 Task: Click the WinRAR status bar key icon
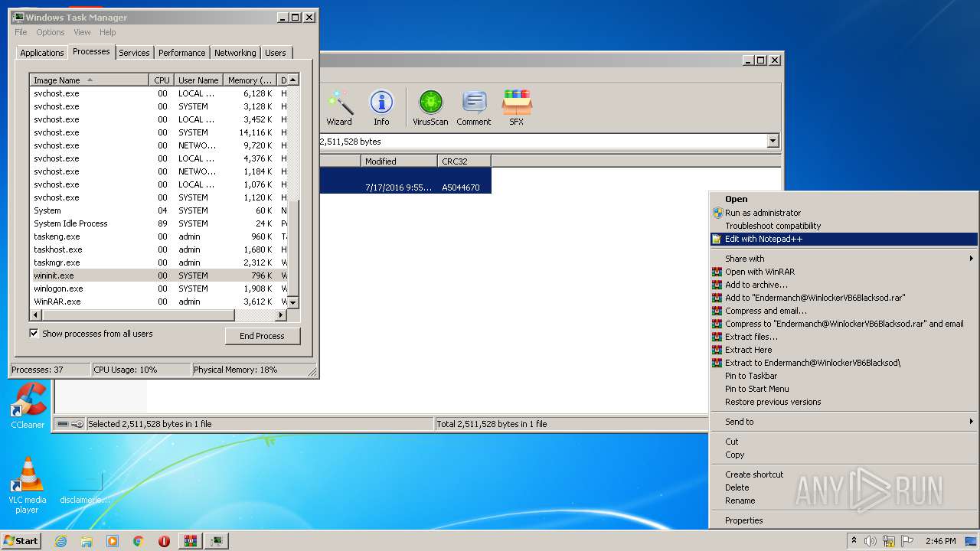tap(77, 424)
